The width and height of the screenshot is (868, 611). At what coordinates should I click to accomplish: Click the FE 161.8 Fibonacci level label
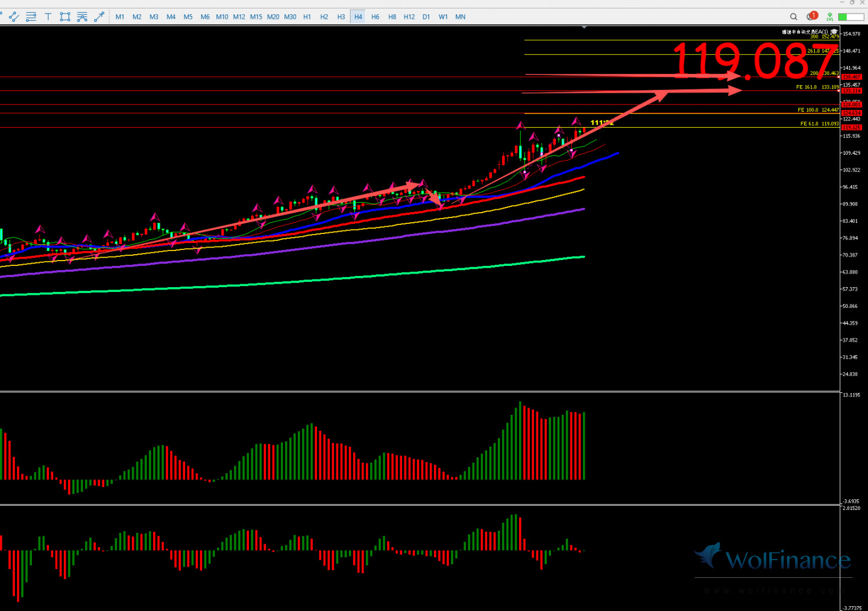[807, 87]
